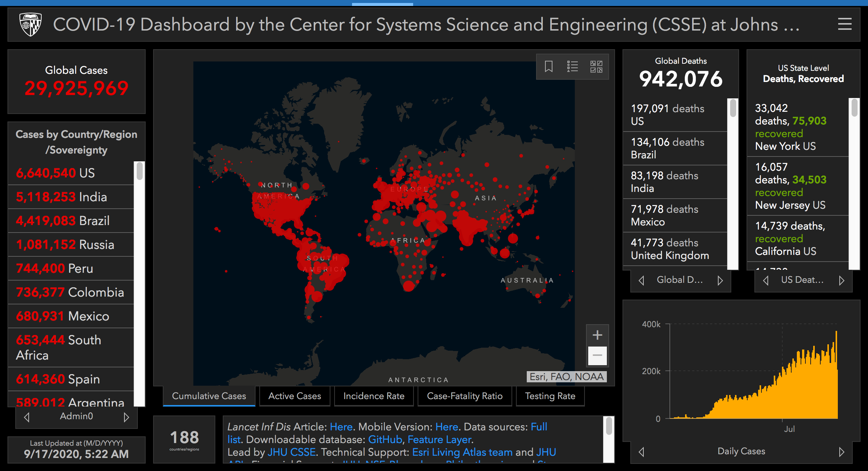This screenshot has height=471, width=868.
Task: Open the Feature Layer link
Action: 440,440
